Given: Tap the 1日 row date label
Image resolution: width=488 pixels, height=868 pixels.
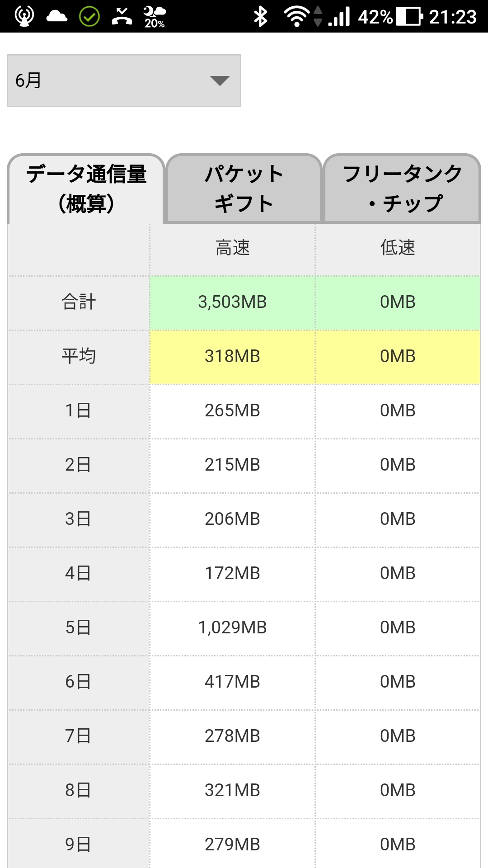Looking at the screenshot, I should coord(79,411).
